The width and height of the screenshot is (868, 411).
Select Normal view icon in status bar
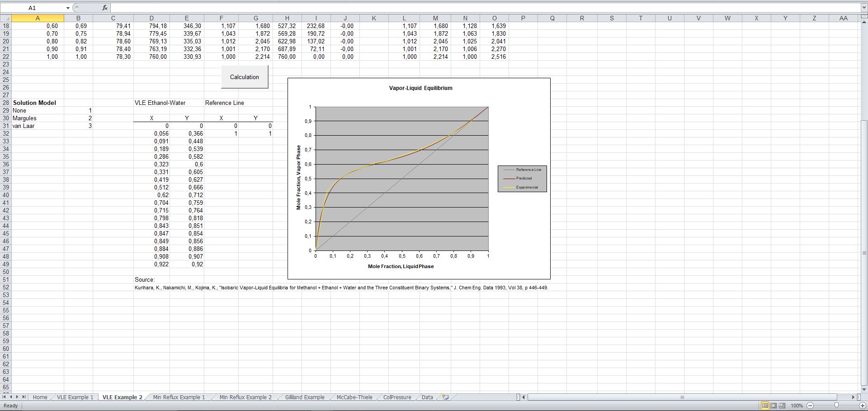765,406
